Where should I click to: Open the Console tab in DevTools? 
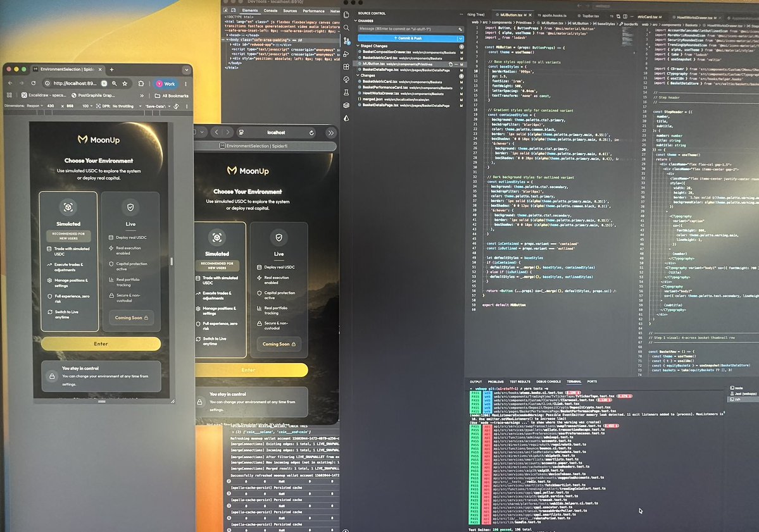pos(270,11)
